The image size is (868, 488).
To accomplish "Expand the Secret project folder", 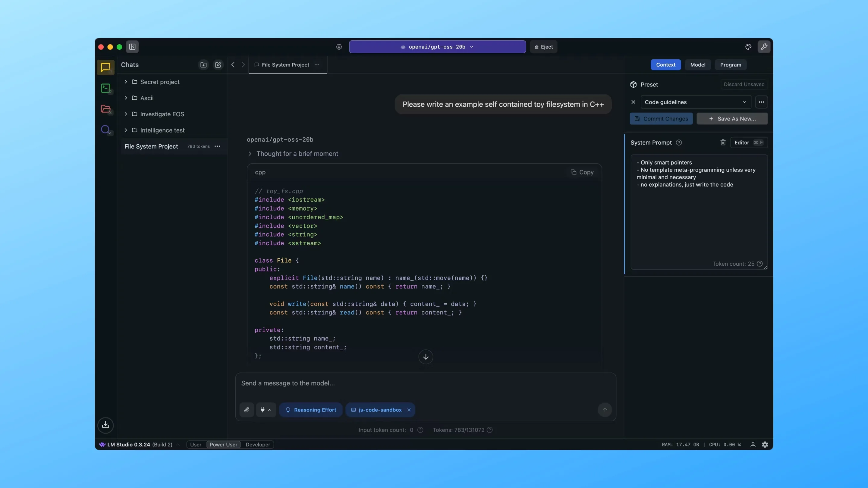I will [x=126, y=82].
